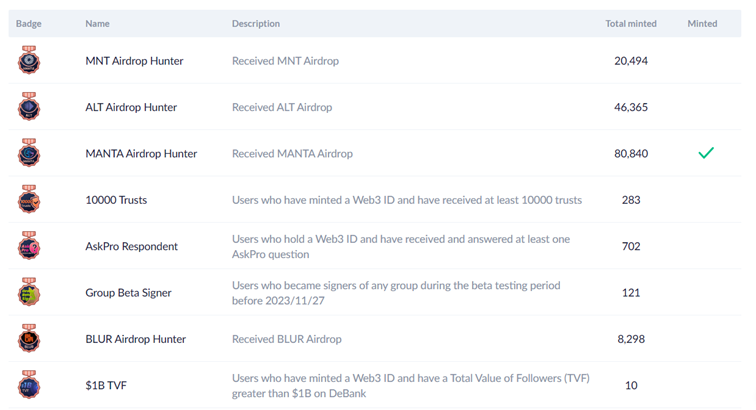Click the 80,840 total minted value
Viewport: 756px width, 410px height.
(x=631, y=154)
